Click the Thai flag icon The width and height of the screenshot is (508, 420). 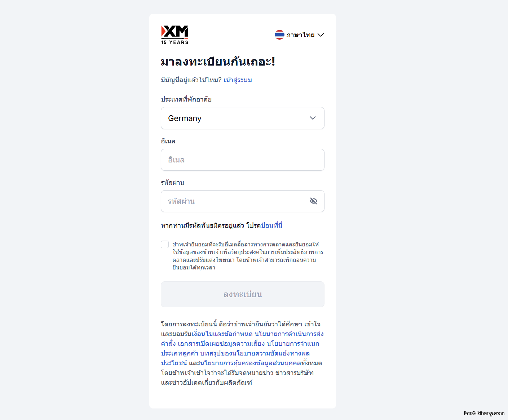click(x=279, y=35)
